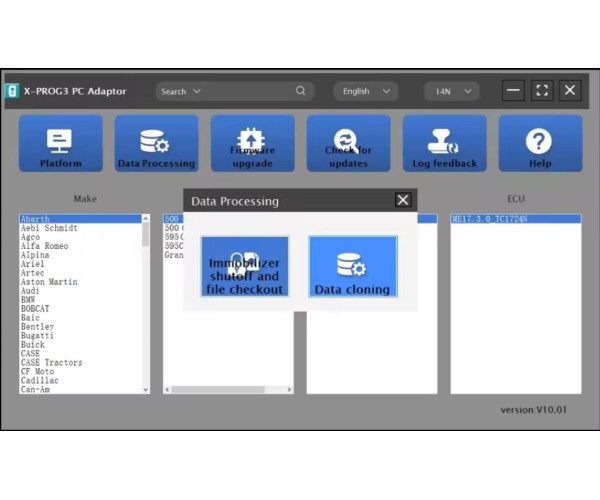Select ME17.3.0 TC1724N in ECU list
The height and width of the screenshot is (500, 600).
tap(516, 219)
